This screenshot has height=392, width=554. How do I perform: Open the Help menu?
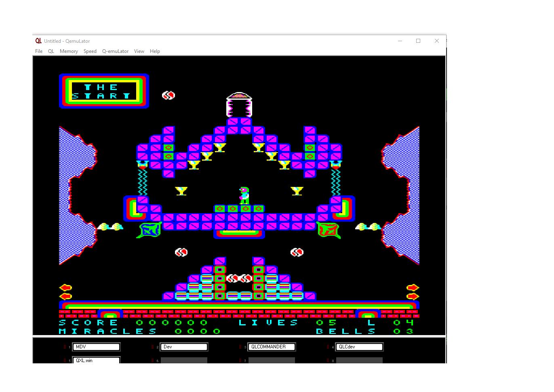pyautogui.click(x=155, y=51)
